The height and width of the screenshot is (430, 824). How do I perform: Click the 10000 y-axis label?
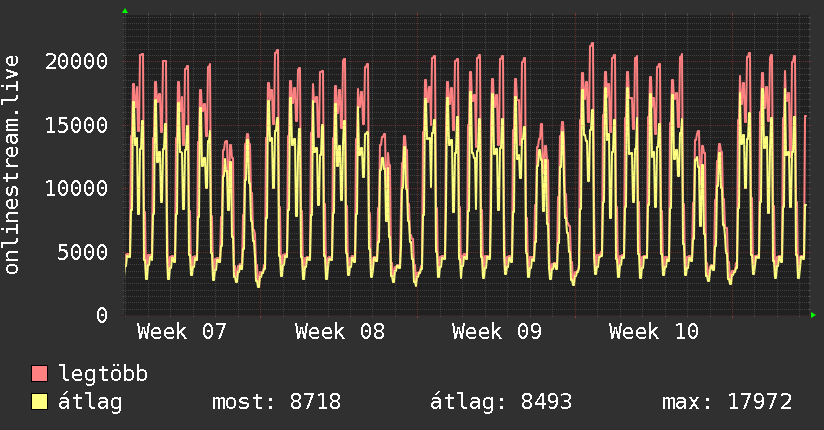pyautogui.click(x=77, y=188)
